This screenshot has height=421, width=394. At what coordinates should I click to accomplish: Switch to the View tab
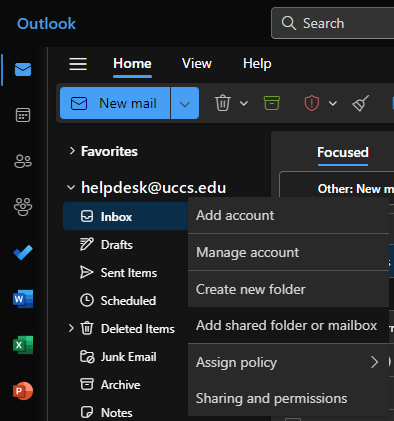pyautogui.click(x=197, y=63)
